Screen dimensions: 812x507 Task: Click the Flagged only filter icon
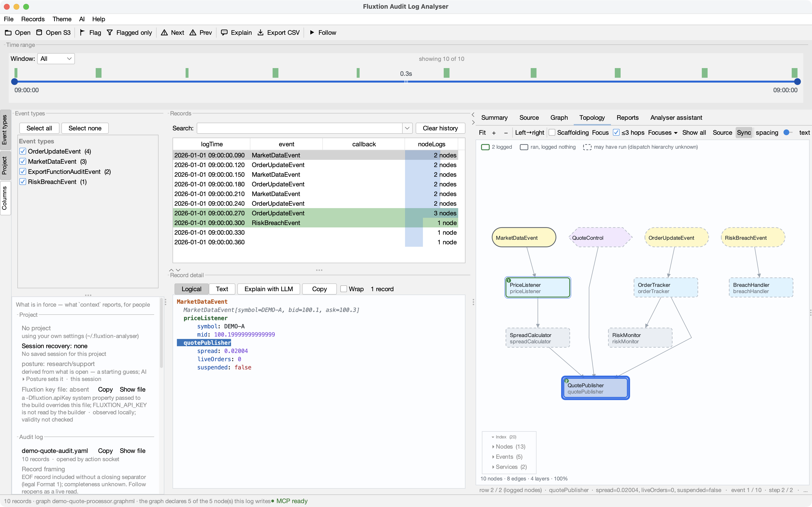pos(110,33)
